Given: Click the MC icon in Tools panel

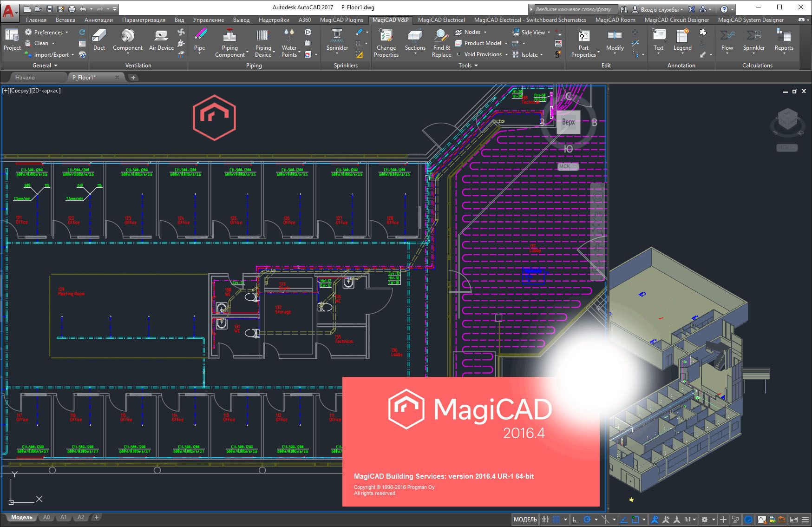Looking at the screenshot, I should 558,43.
